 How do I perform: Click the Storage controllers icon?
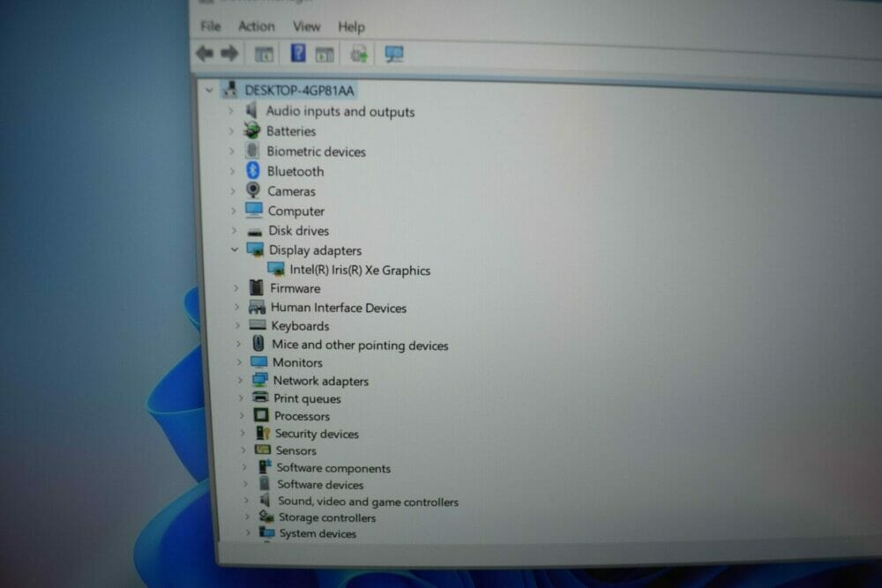pyautogui.click(x=266, y=517)
